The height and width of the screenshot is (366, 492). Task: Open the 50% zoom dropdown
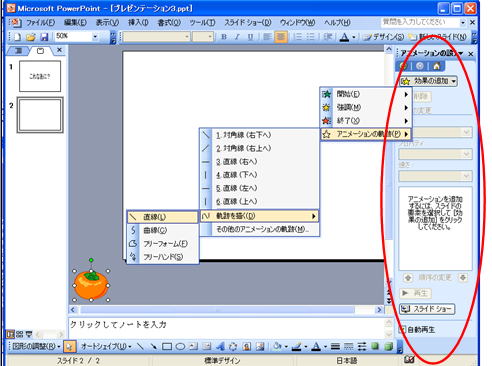[95, 36]
